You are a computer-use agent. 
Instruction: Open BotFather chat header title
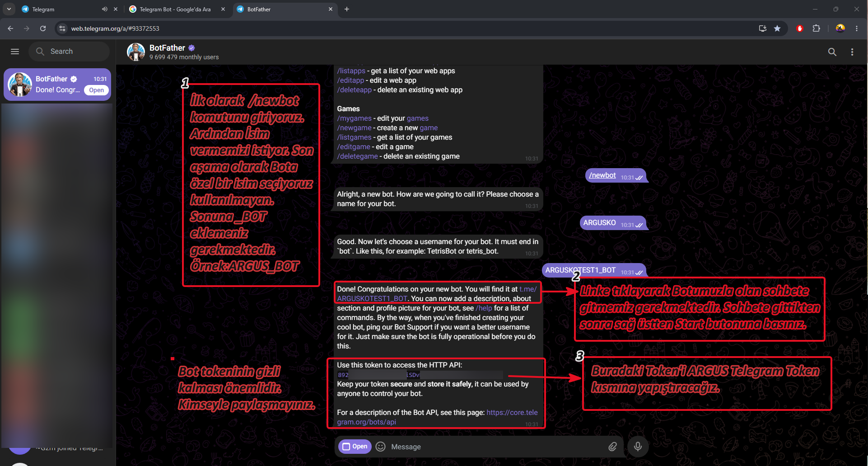[x=167, y=48]
